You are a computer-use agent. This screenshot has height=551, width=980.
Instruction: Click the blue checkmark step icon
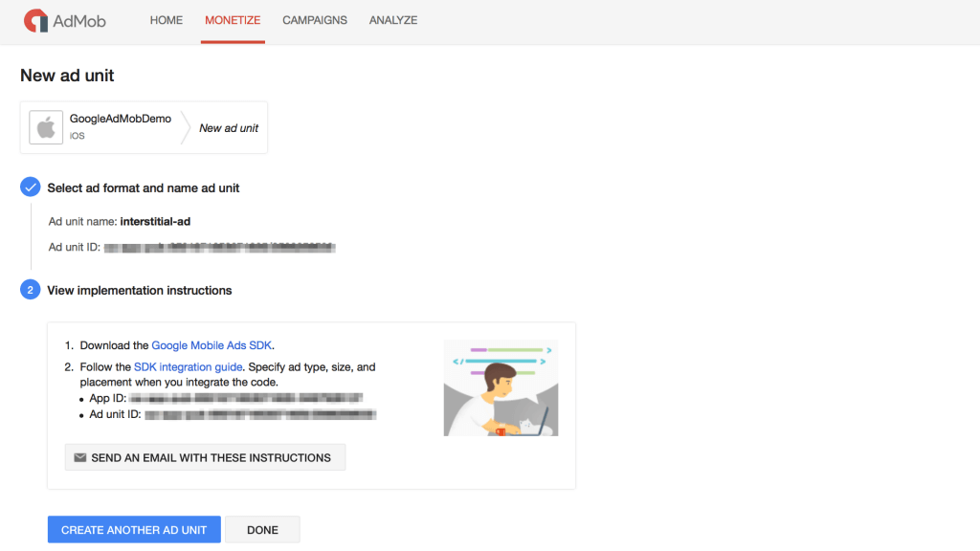click(x=30, y=187)
